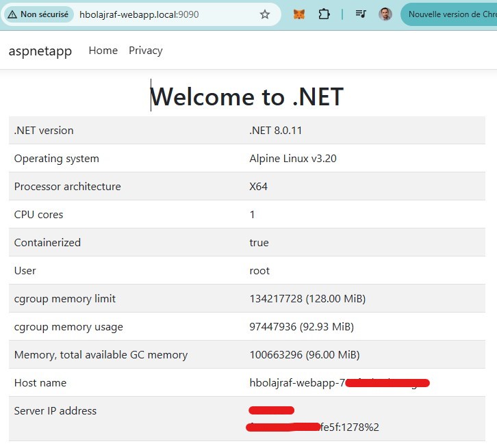The width and height of the screenshot is (497, 448).
Task: Click the 'hbolajraf-webapp-7' host name value
Action: click(x=297, y=383)
